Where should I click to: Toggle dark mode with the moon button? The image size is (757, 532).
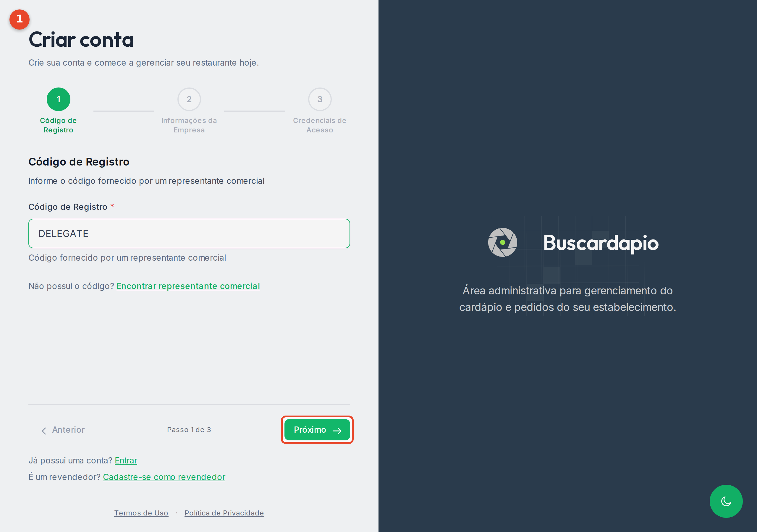[726, 501]
